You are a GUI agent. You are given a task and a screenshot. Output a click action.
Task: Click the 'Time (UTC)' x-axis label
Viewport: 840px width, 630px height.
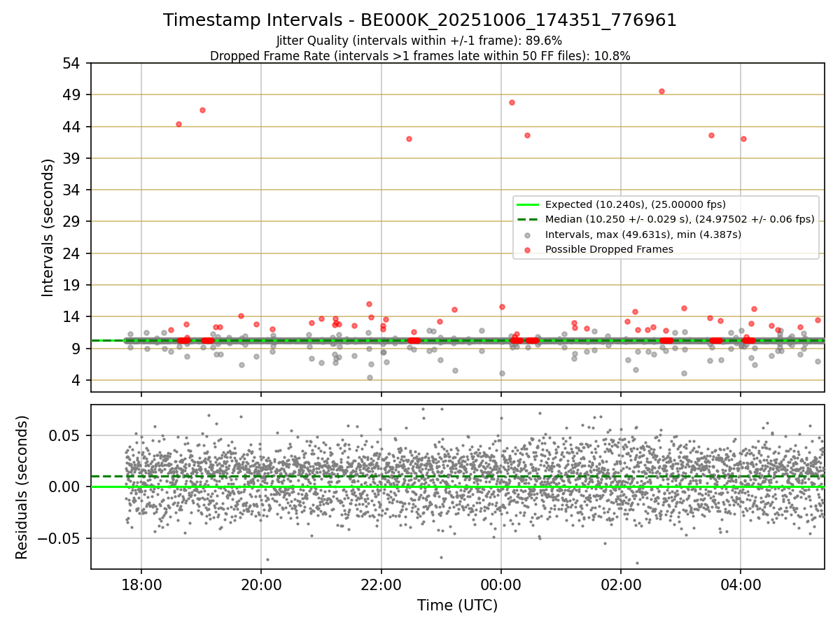(x=458, y=605)
